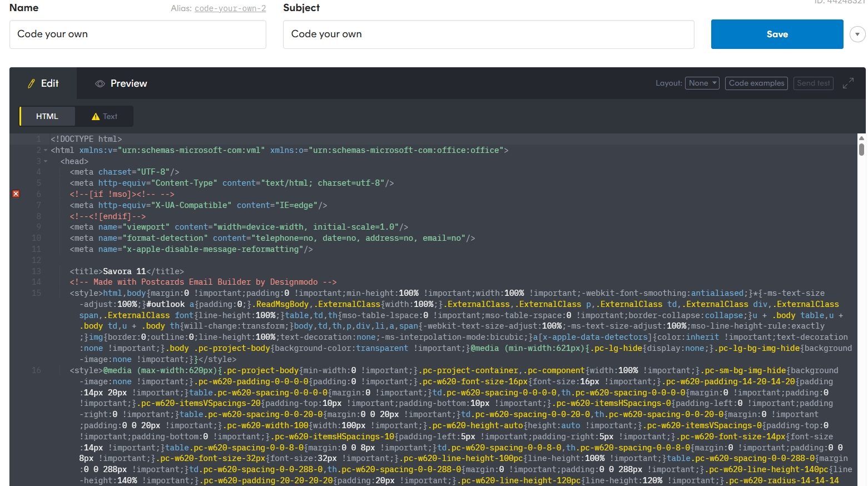868x486 pixels.
Task: Click line number 16 in the gutter
Action: tap(37, 370)
